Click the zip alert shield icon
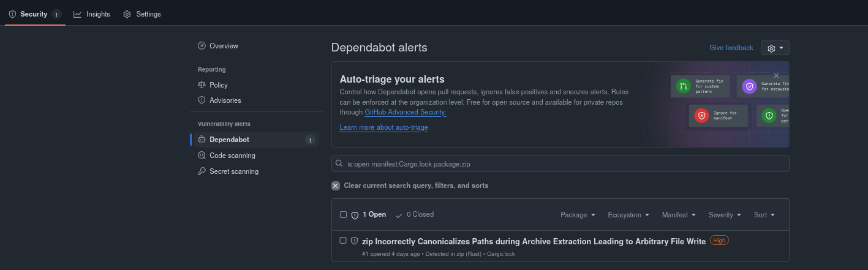This screenshot has height=270, width=868. pos(354,241)
